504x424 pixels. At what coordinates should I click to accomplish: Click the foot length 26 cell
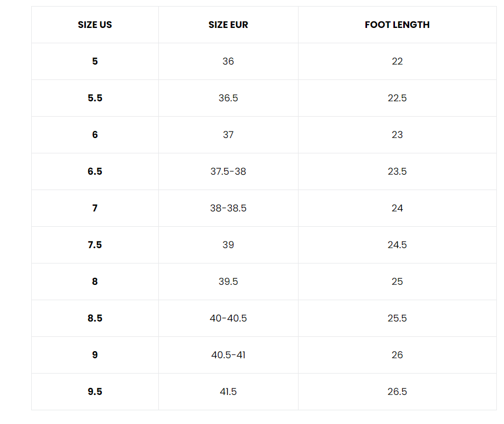pyautogui.click(x=397, y=355)
